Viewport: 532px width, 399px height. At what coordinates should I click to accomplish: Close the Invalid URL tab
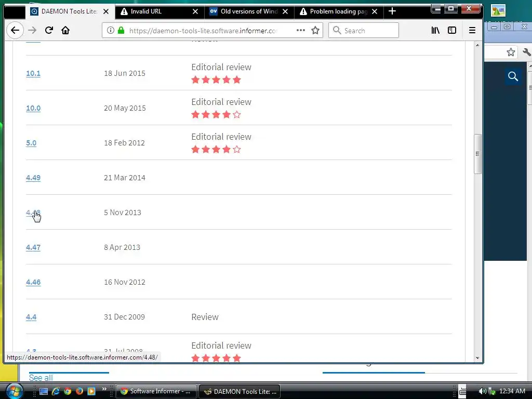pyautogui.click(x=195, y=11)
